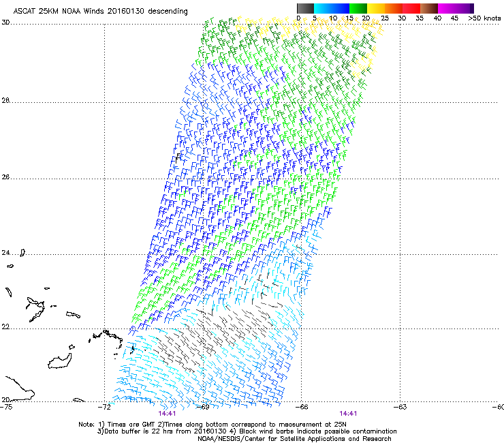504x443 pixels.
Task: Click the longitude axis label "-66"
Action: click(x=302, y=407)
